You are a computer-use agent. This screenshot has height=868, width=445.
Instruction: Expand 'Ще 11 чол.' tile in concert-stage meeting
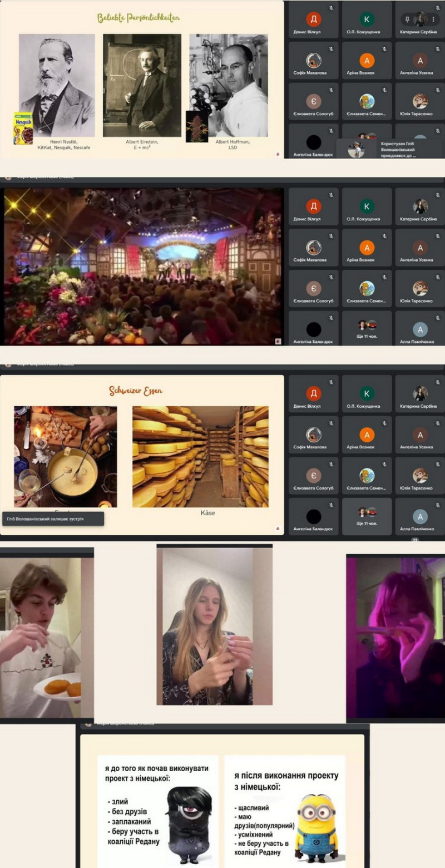[367, 328]
